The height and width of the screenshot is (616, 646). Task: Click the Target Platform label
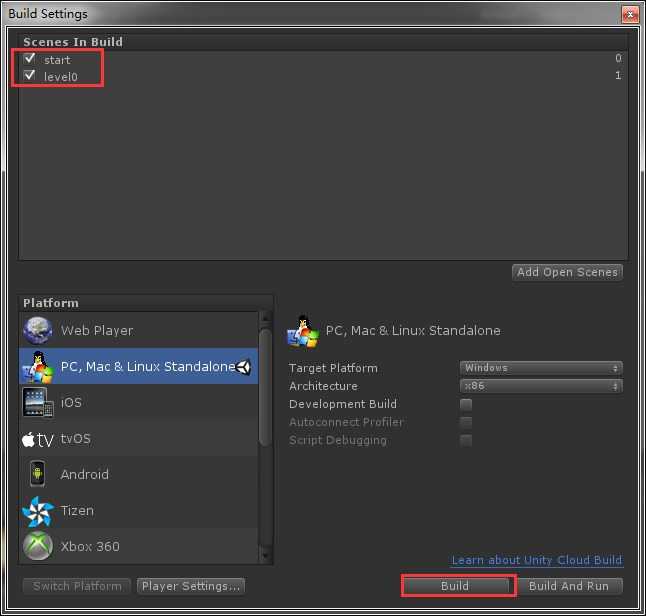click(x=333, y=368)
